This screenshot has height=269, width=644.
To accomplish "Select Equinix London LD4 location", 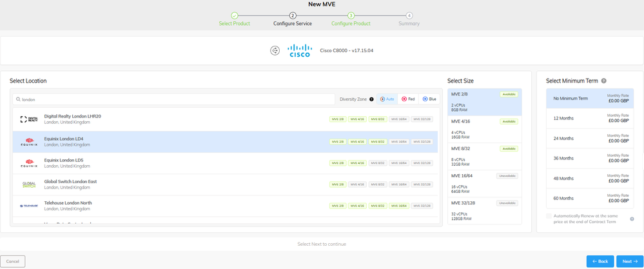I will [x=225, y=142].
